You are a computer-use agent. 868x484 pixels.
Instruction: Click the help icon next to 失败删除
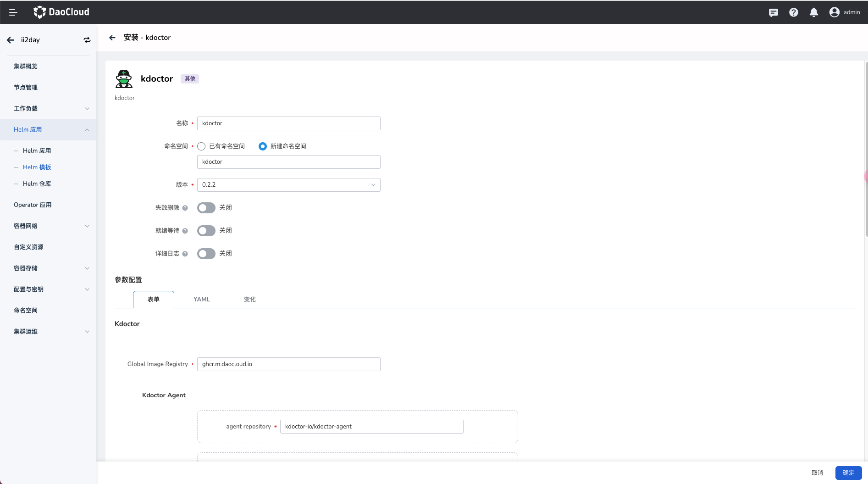tap(185, 208)
